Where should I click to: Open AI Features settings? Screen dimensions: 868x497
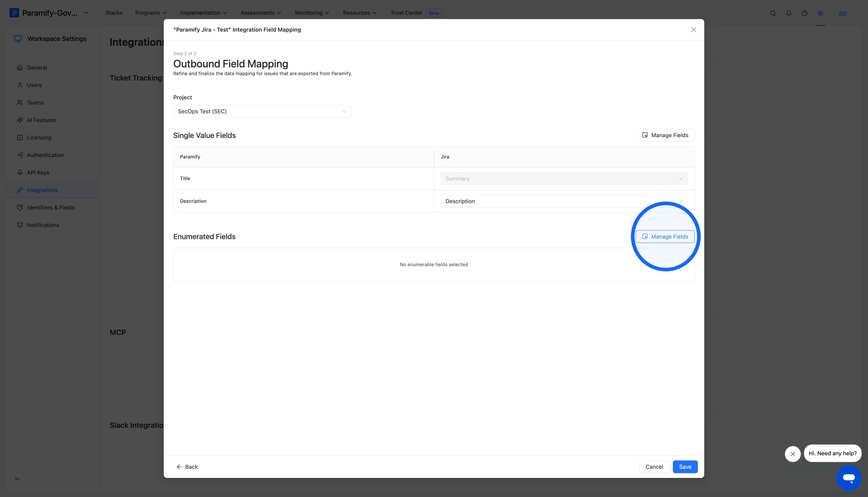[x=52, y=120]
